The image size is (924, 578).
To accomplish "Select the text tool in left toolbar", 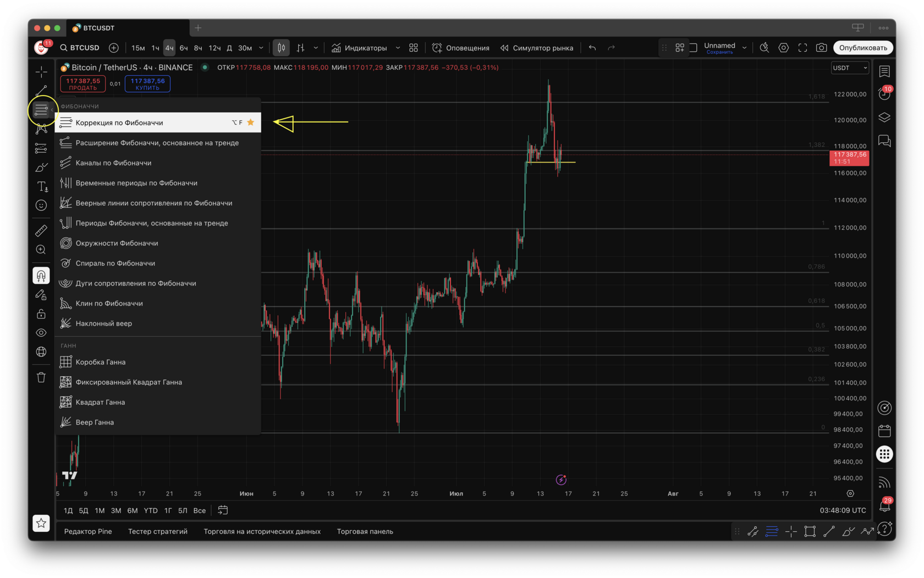I will 41,186.
